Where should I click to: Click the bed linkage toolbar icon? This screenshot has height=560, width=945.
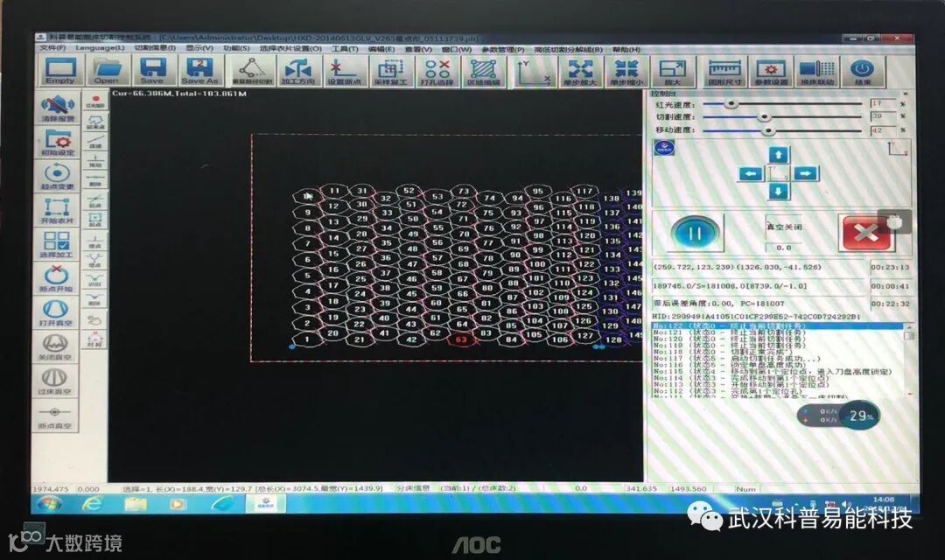(x=817, y=71)
